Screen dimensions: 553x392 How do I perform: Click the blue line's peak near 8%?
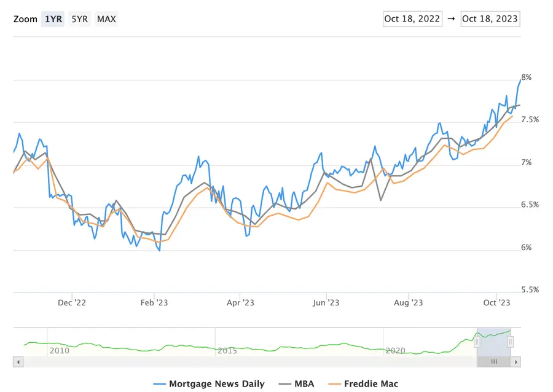coord(519,81)
